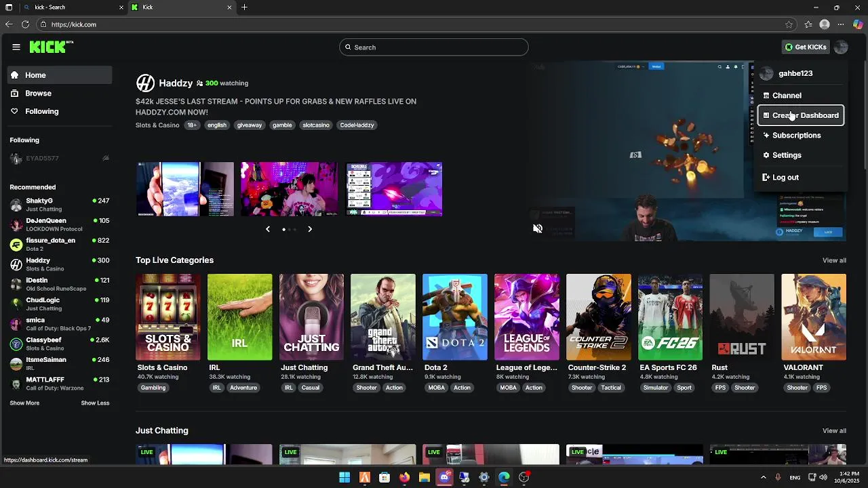View all Just Chatting streams
868x488 pixels.
(834, 431)
